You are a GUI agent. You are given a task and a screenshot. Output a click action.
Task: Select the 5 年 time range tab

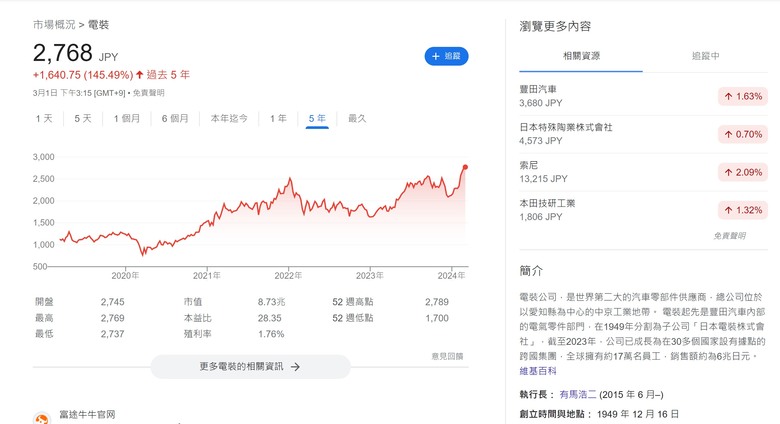coord(317,118)
